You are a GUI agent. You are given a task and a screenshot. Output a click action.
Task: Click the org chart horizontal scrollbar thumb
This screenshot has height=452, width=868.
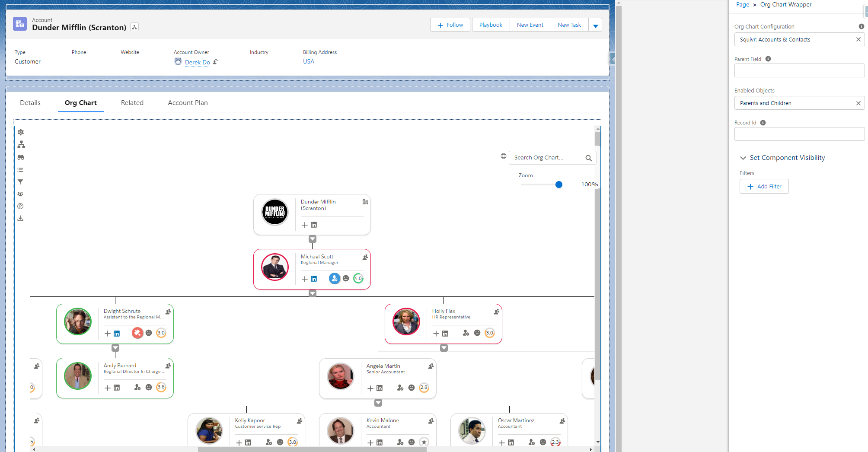coord(312,449)
